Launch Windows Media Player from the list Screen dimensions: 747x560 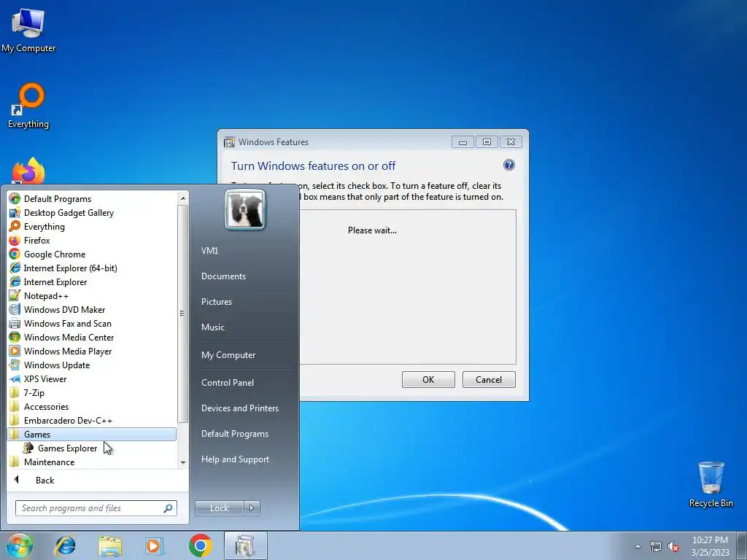coord(92,351)
